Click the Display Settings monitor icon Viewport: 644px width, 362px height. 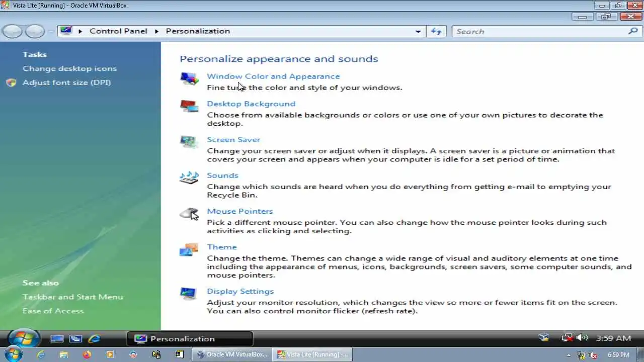coord(189,294)
